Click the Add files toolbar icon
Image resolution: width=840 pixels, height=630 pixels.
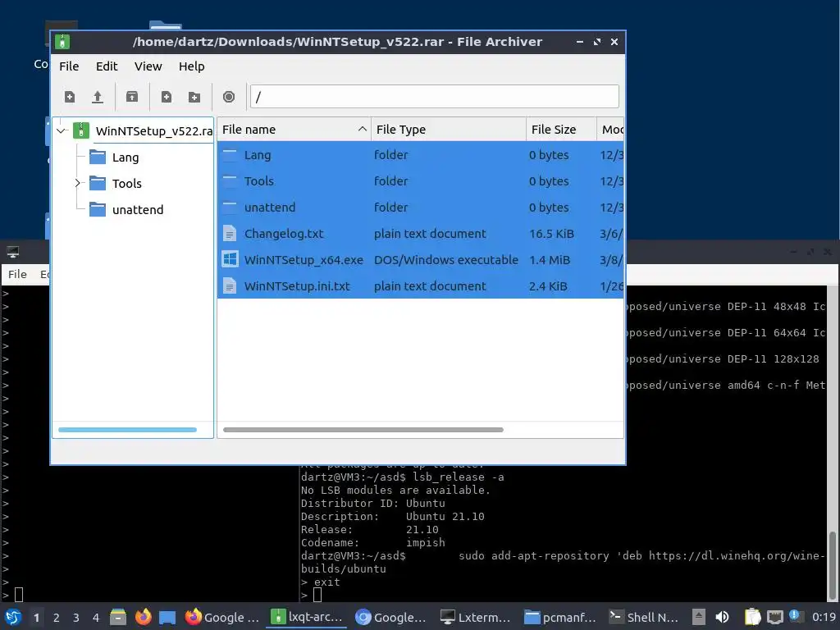click(x=167, y=97)
